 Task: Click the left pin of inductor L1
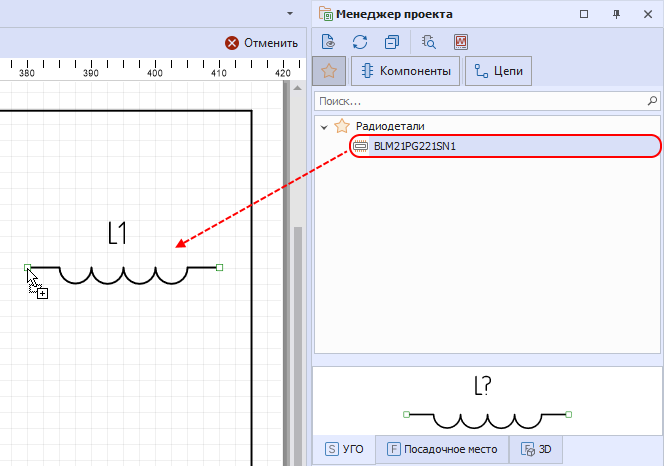pyautogui.click(x=28, y=267)
